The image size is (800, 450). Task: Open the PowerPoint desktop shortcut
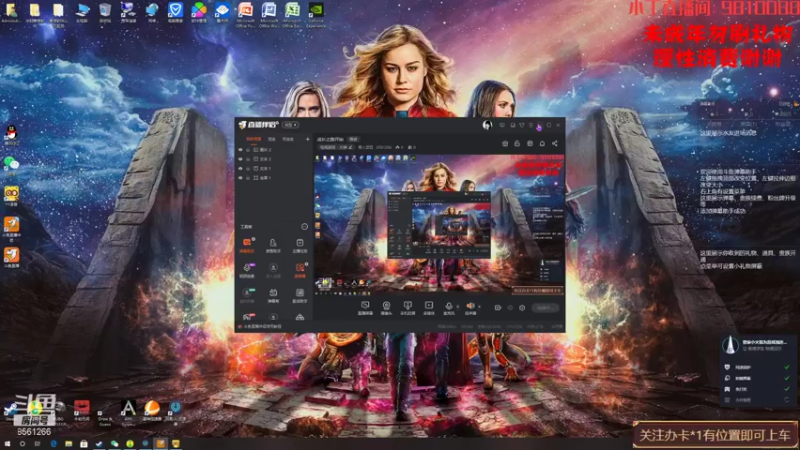point(245,14)
